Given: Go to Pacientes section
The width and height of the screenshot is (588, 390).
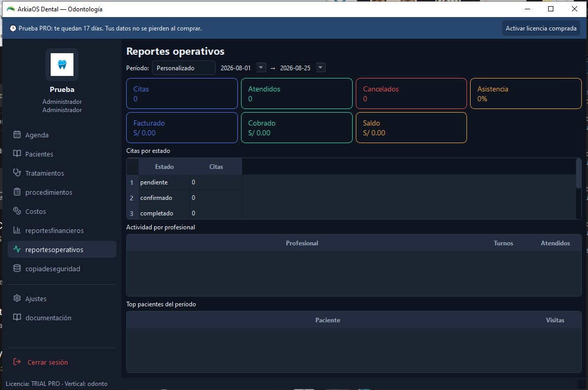Looking at the screenshot, I should [62, 154].
